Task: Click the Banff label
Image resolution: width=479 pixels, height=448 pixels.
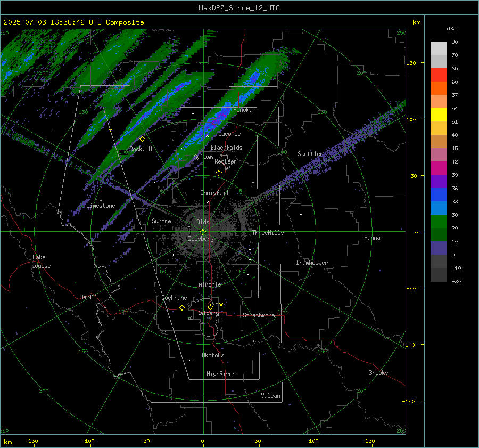Action: 88,297
